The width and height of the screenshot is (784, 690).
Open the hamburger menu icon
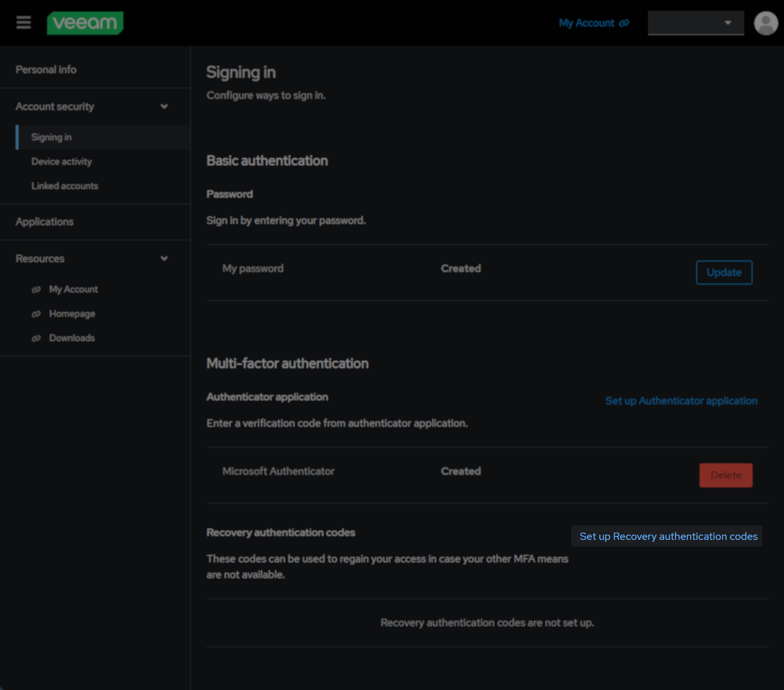click(x=24, y=22)
